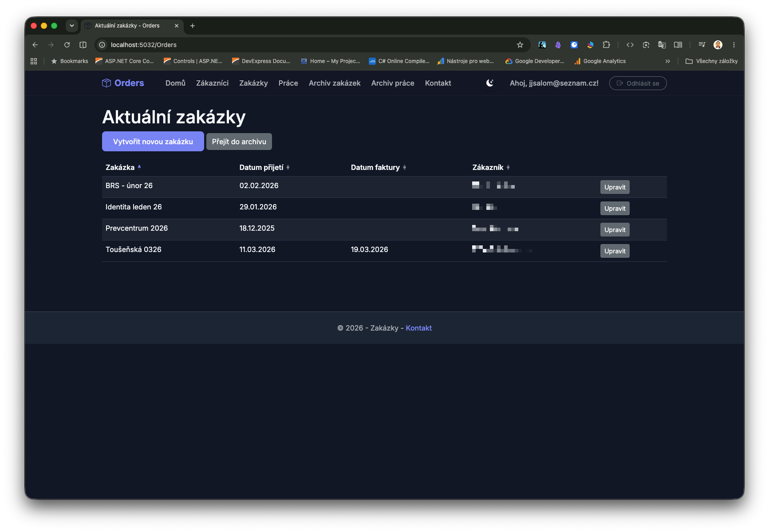Close the Aktuální zakázky tab
The height and width of the screenshot is (532, 769).
click(x=177, y=26)
